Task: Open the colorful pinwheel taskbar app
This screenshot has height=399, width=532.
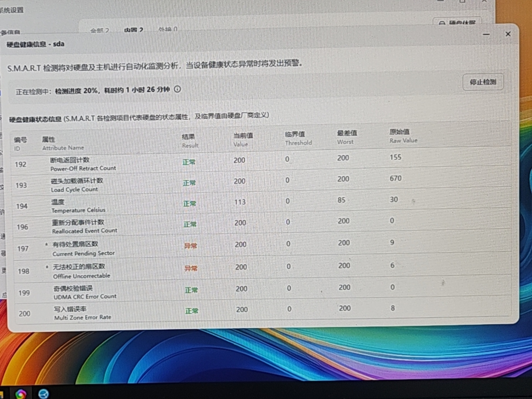Action: [x=21, y=394]
